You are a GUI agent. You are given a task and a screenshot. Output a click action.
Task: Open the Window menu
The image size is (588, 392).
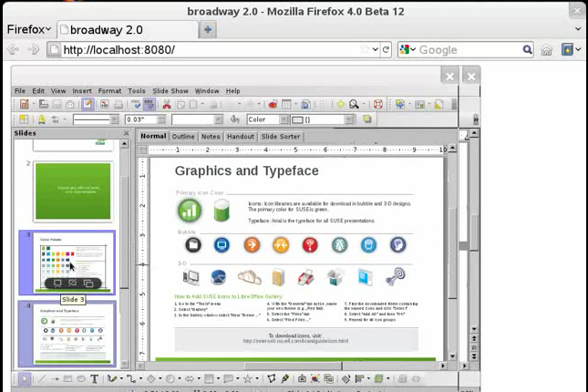[x=207, y=91]
